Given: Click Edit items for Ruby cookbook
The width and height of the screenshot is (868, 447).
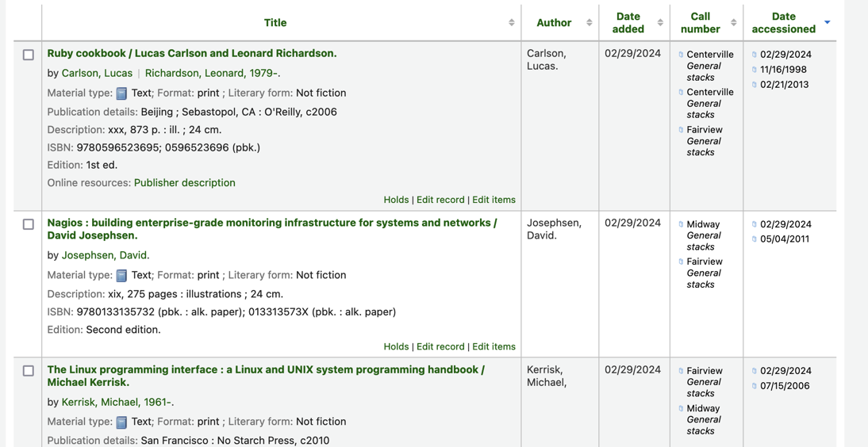Looking at the screenshot, I should [494, 200].
